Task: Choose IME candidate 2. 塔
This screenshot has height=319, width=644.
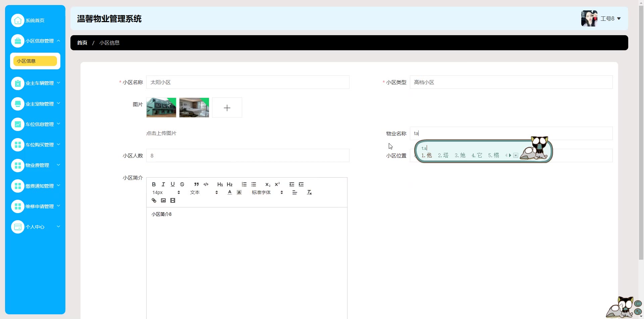Action: click(x=443, y=155)
